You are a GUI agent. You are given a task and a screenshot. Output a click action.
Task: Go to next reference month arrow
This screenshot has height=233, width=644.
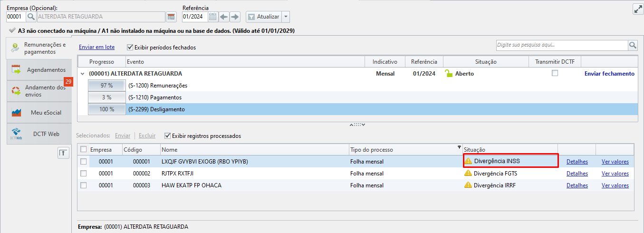point(235,17)
